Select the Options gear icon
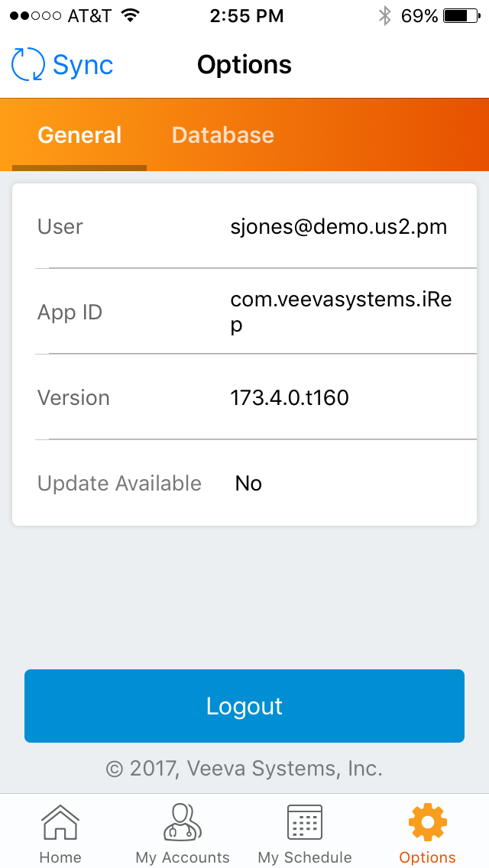489x868 pixels. pos(428,823)
